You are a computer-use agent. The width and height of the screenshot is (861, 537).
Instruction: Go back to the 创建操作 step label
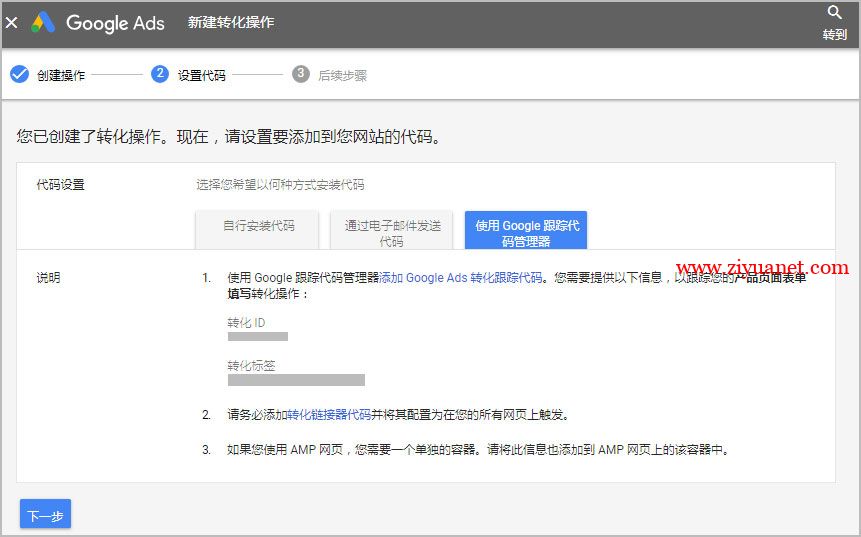pos(61,75)
